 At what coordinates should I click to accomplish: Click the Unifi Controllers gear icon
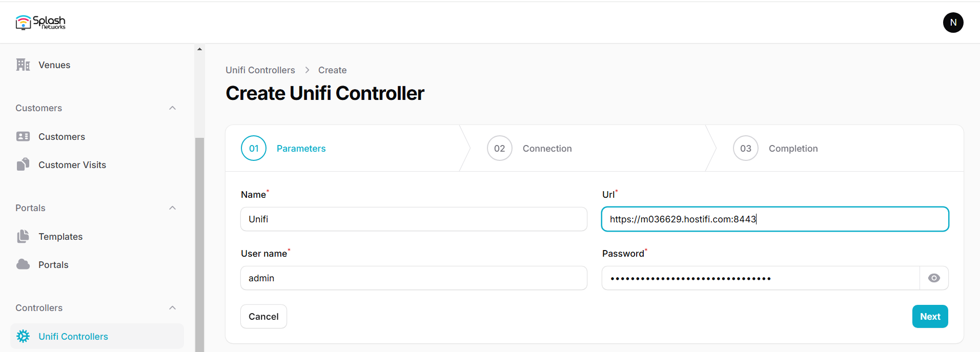[x=23, y=336]
